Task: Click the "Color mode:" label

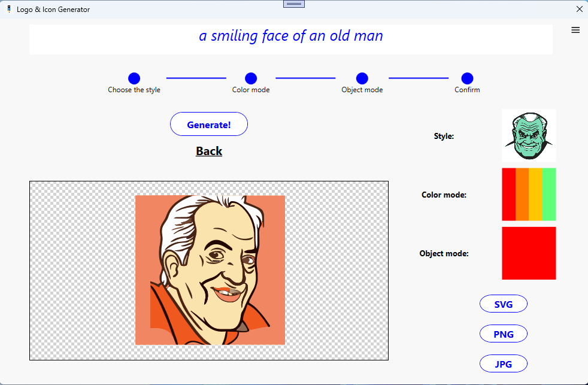Action: [x=444, y=195]
